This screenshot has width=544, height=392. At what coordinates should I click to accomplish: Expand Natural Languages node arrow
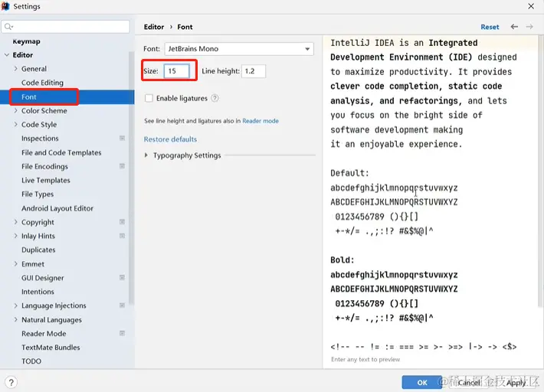pyautogui.click(x=15, y=319)
